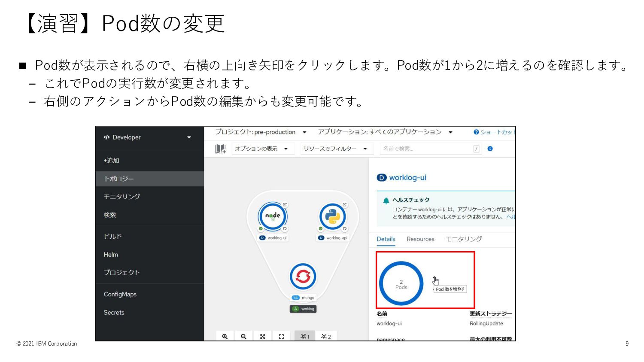
Task: Switch to the Details tab
Action: coord(386,239)
